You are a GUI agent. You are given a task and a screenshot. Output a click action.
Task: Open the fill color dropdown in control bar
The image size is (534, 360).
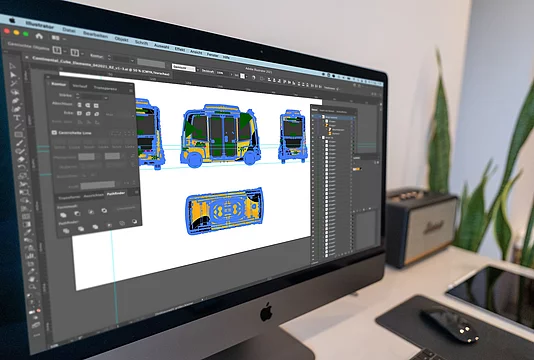click(x=64, y=51)
